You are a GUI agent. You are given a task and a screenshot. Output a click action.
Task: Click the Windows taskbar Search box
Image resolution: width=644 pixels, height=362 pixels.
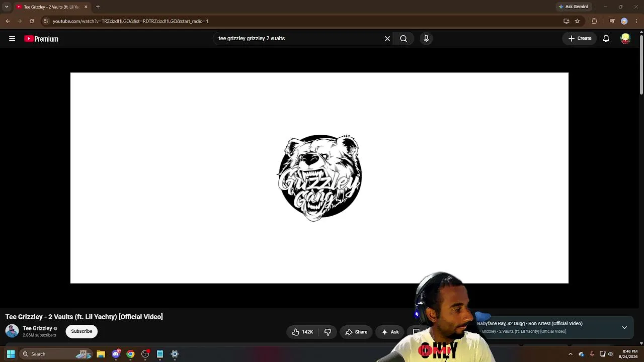(x=56, y=354)
